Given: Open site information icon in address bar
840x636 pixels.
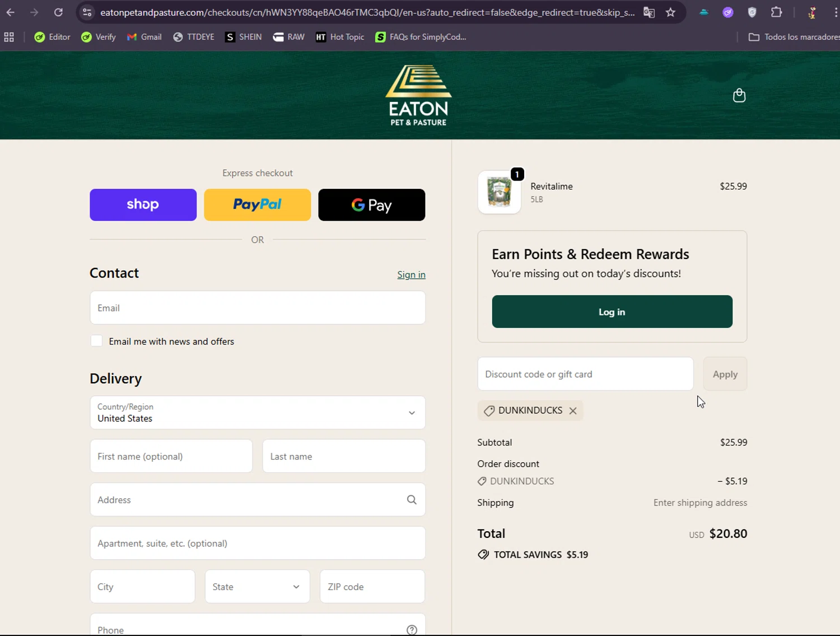Looking at the screenshot, I should [87, 12].
